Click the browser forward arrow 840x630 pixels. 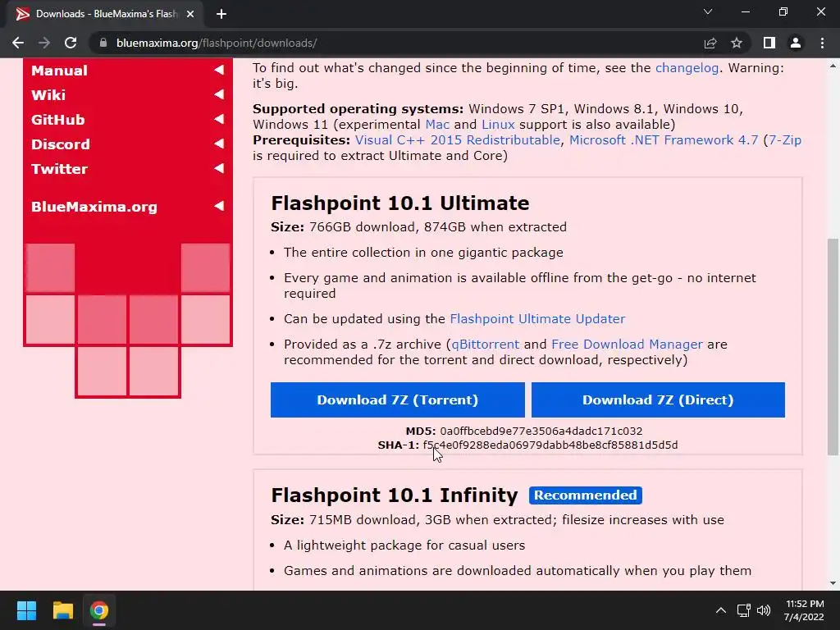pyautogui.click(x=44, y=43)
